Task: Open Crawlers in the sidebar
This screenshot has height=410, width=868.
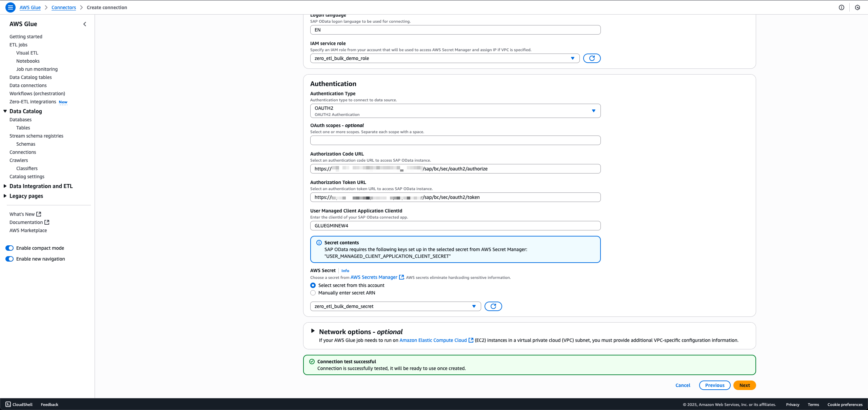Action: point(19,160)
